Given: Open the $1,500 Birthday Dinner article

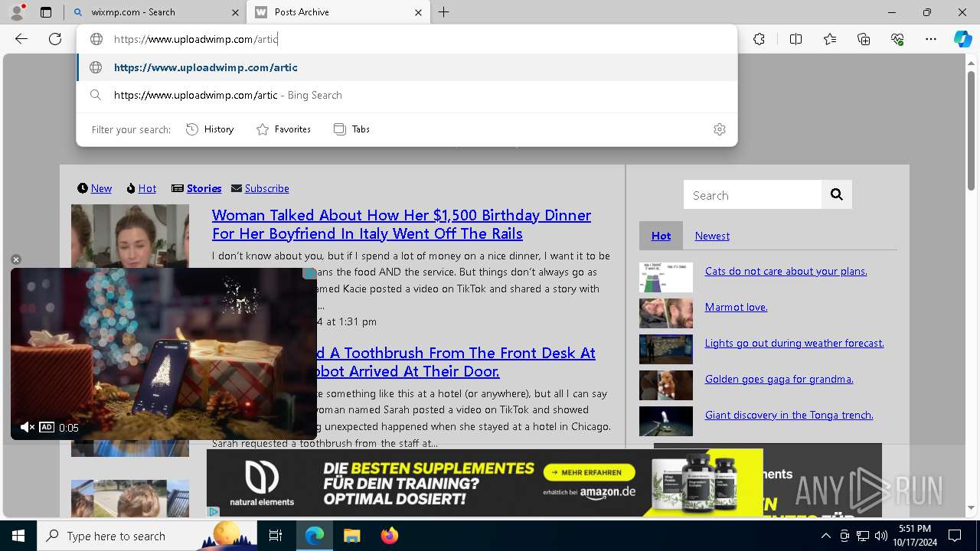Looking at the screenshot, I should click(401, 224).
